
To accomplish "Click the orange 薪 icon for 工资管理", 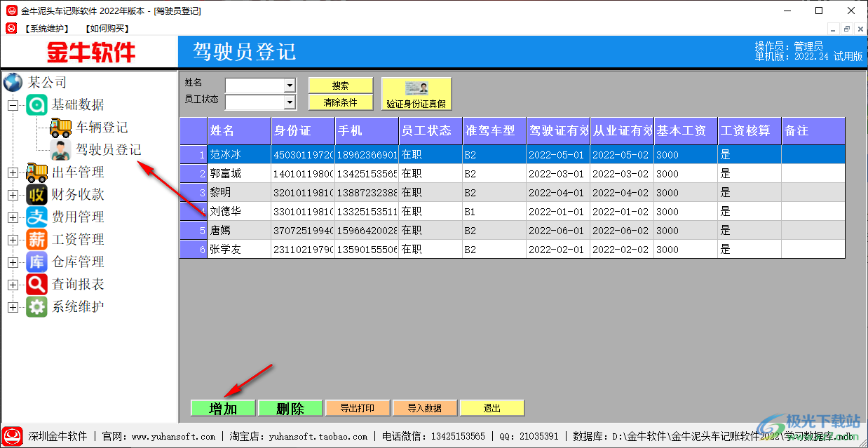I will point(36,239).
